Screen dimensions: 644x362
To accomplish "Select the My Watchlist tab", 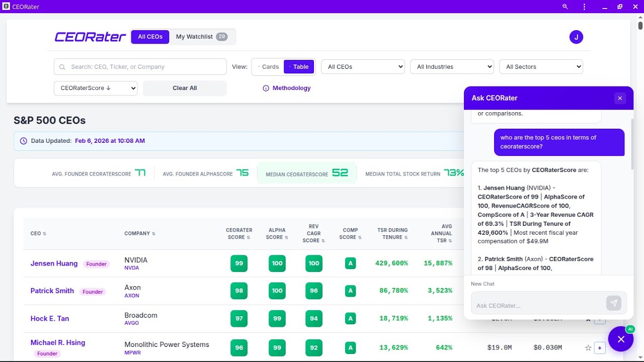I will 202,37.
